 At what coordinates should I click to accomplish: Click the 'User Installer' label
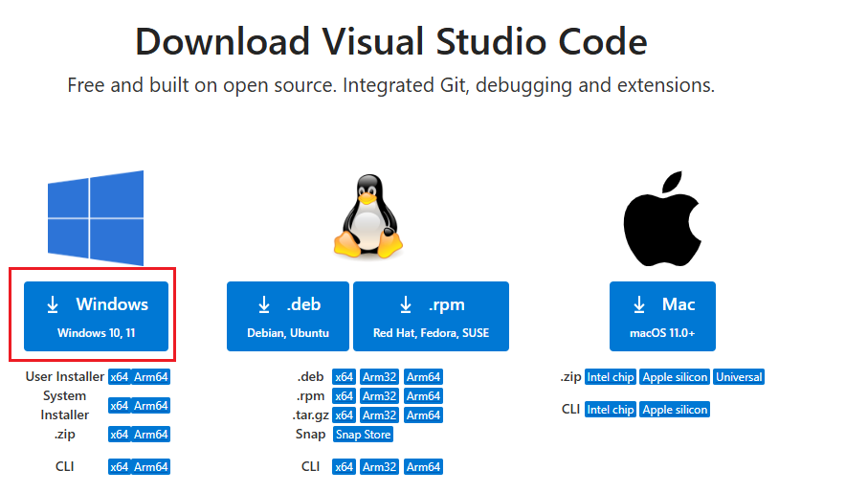click(65, 376)
